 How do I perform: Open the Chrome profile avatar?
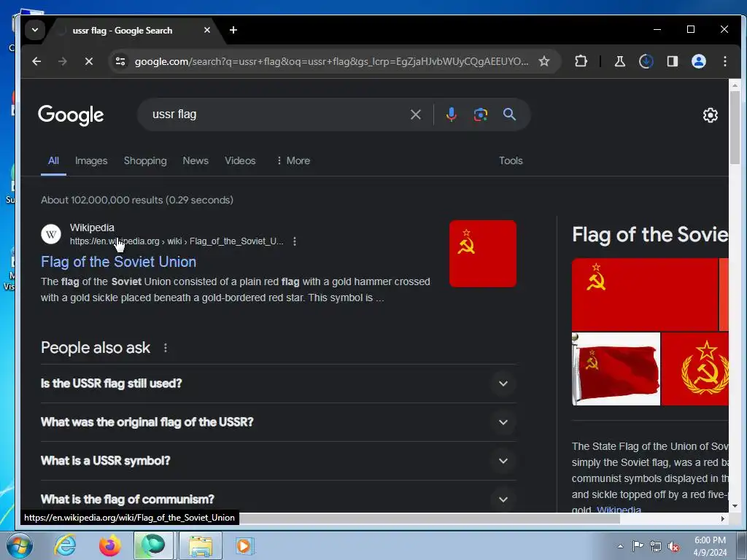click(698, 61)
